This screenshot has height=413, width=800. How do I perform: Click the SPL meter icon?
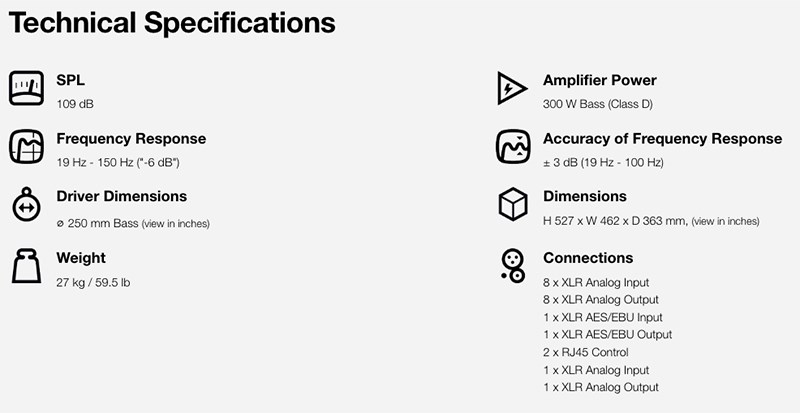click(26, 88)
